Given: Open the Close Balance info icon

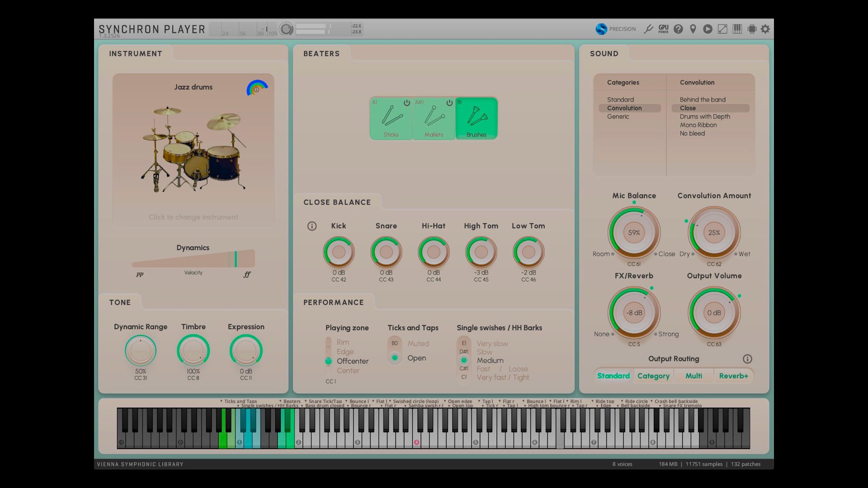Looking at the screenshot, I should pos(312,226).
